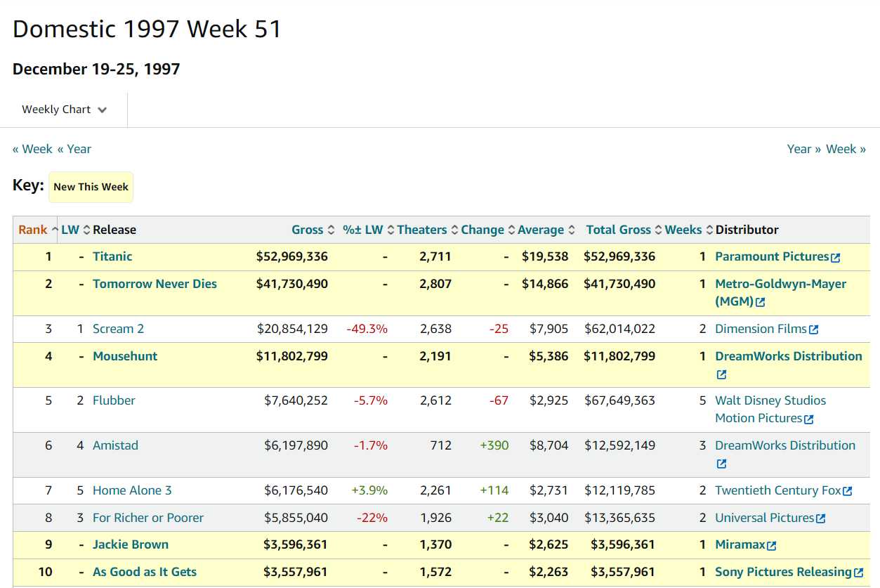
Task: Click the Change column sort arrows
Action: [512, 230]
